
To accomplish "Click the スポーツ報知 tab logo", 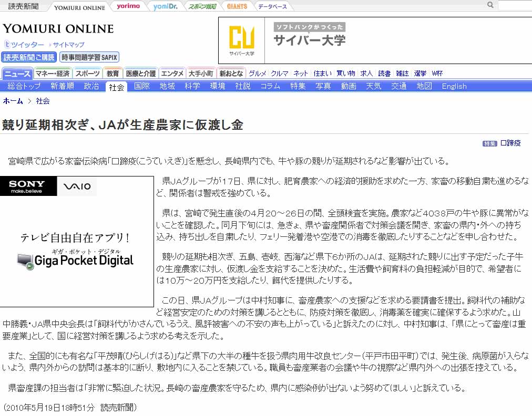I will (x=202, y=6).
